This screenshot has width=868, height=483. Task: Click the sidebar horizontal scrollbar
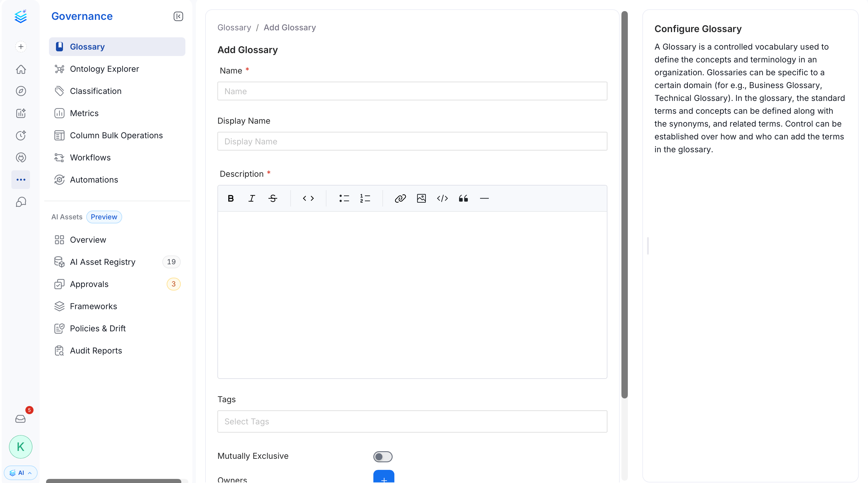(114, 481)
